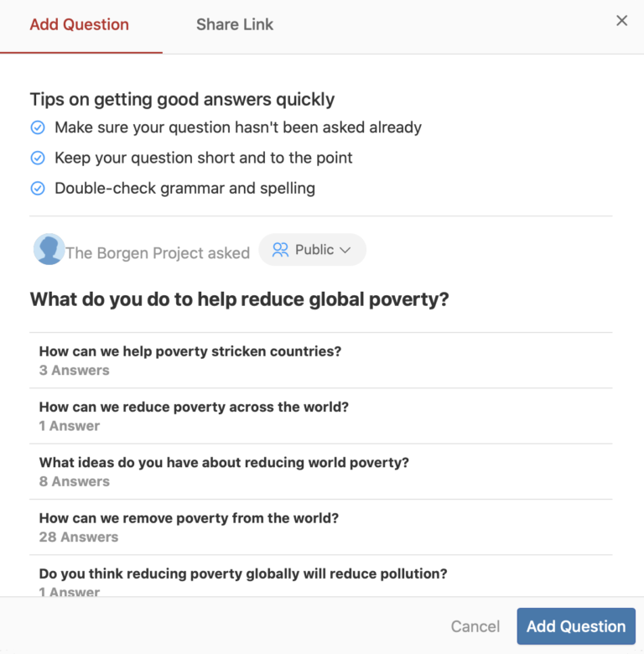Open 'How can we remove poverty from the world?'

[321, 527]
